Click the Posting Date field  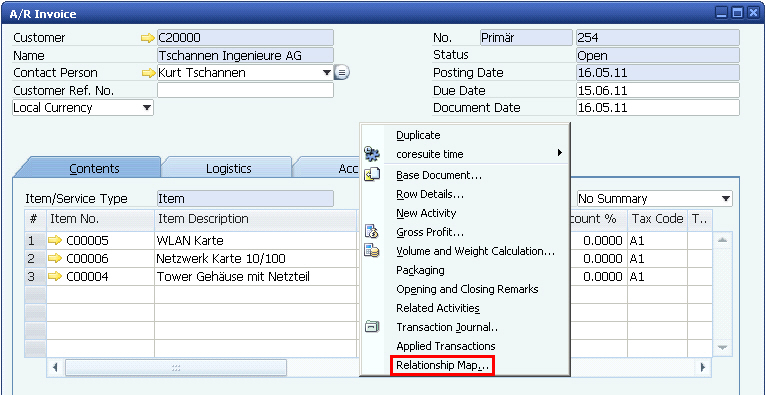point(658,73)
